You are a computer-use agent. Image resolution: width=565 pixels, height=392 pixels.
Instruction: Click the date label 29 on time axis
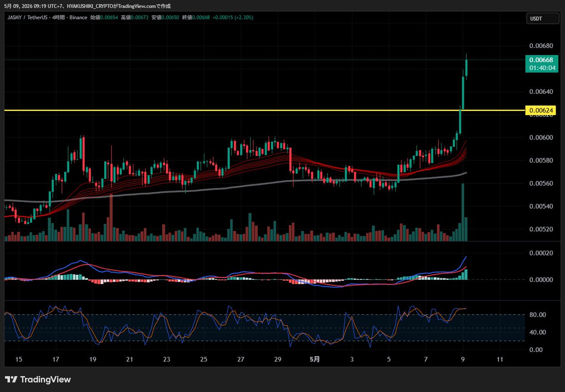278,359
